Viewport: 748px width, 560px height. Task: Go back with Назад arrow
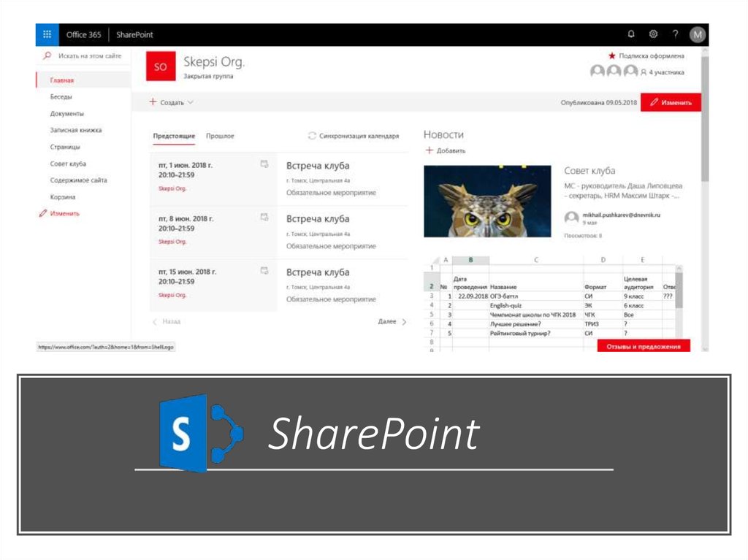[x=154, y=321]
